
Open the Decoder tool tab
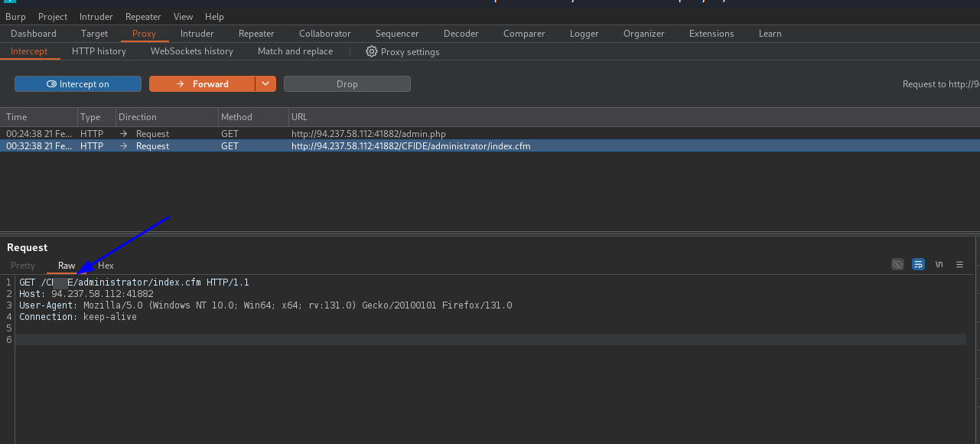(461, 34)
